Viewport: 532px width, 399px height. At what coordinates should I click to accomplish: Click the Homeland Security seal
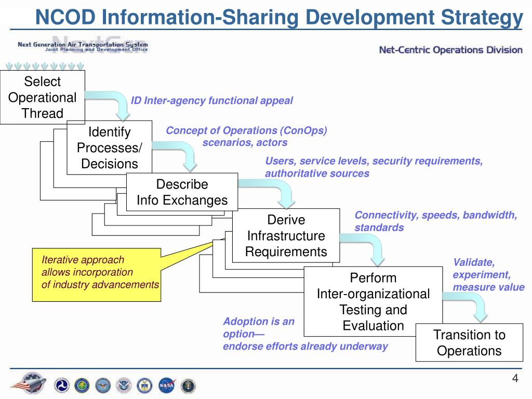coord(124,385)
